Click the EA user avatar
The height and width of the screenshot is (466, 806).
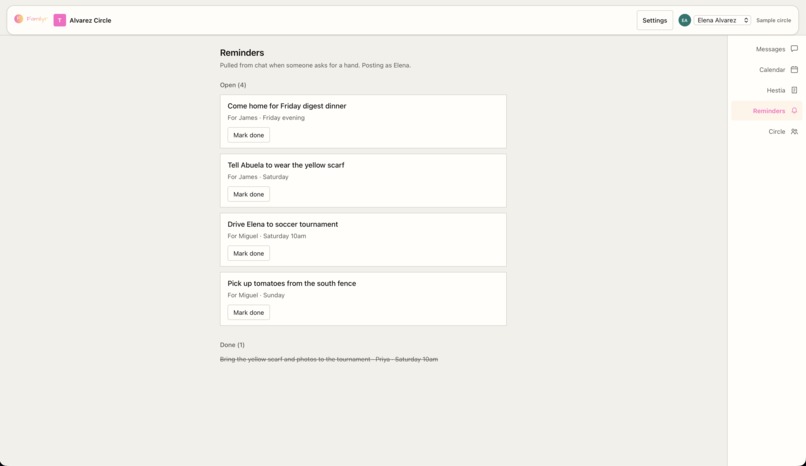point(684,20)
